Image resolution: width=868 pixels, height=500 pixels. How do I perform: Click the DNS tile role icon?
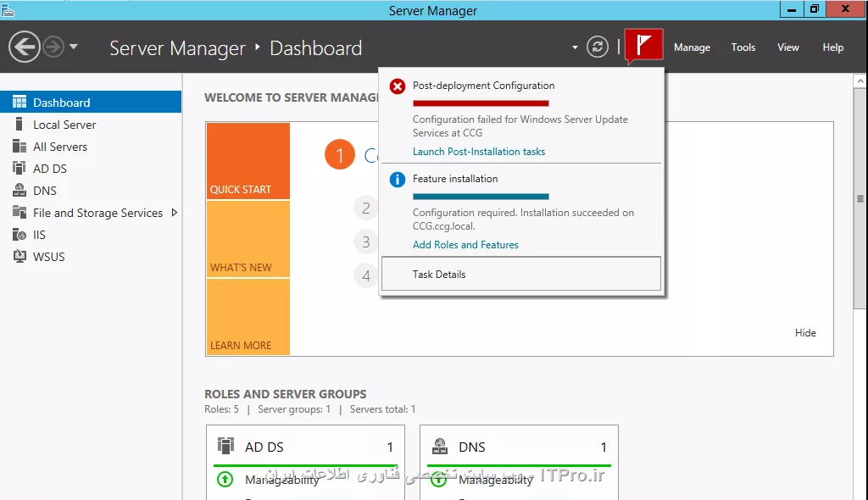coord(440,446)
